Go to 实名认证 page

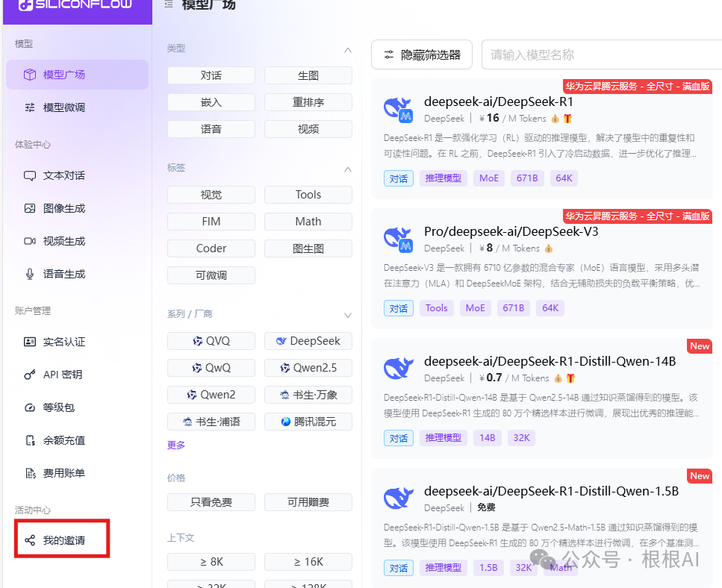(77, 342)
